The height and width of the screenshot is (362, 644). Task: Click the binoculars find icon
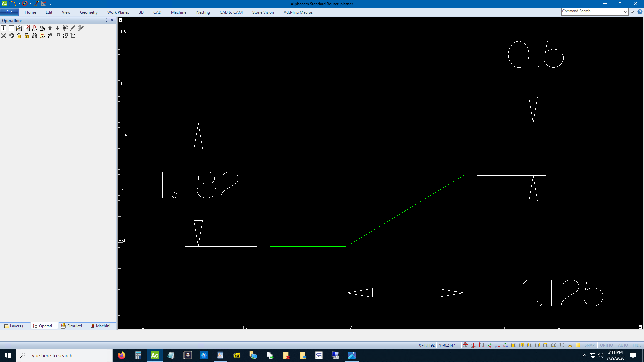coord(35,36)
